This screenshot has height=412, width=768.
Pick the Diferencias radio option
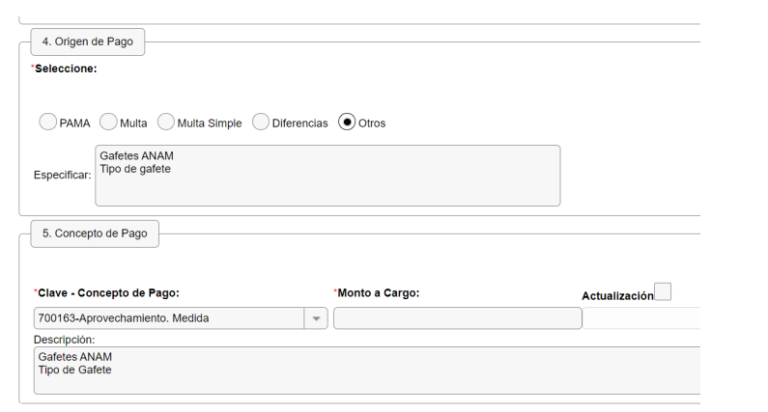[x=260, y=123]
